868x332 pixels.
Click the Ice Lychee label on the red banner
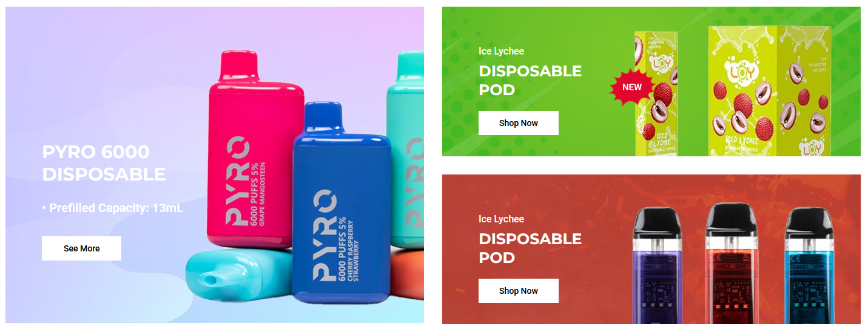(501, 219)
